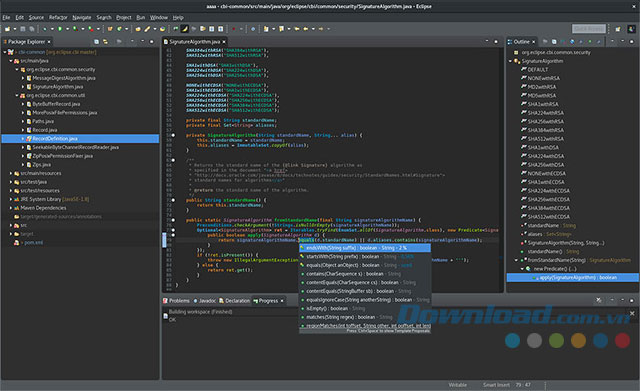Image resolution: width=640 pixels, height=391 pixels.
Task: Switch to the Java perspective icon
Action: pos(631,29)
